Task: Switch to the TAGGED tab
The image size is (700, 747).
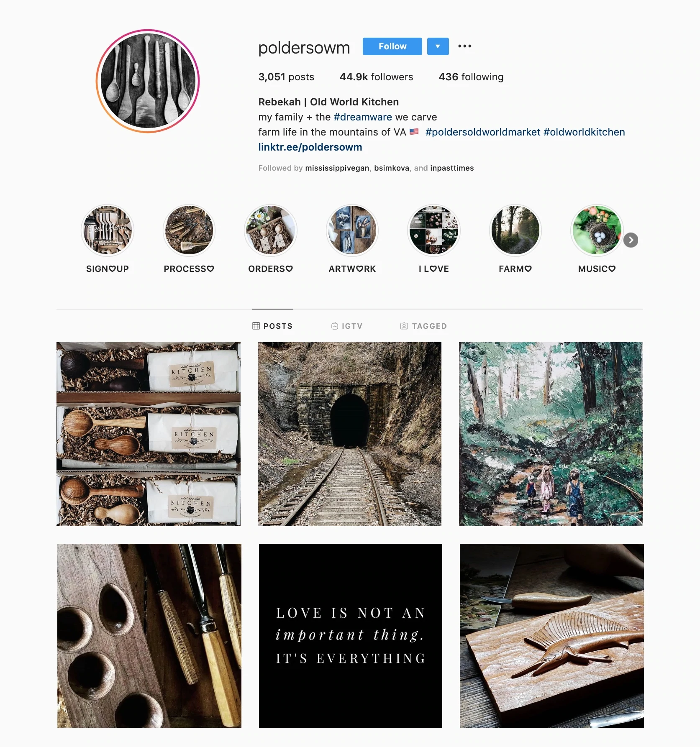Action: point(424,326)
